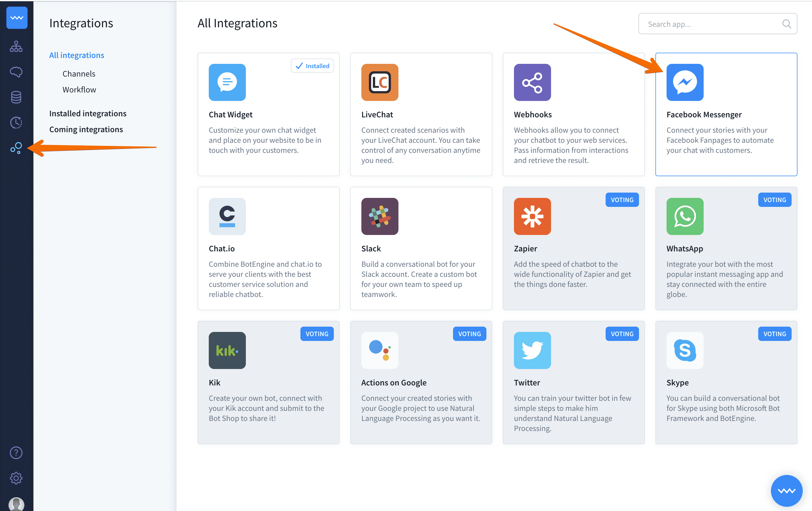Open the Chat Widget title

(231, 115)
